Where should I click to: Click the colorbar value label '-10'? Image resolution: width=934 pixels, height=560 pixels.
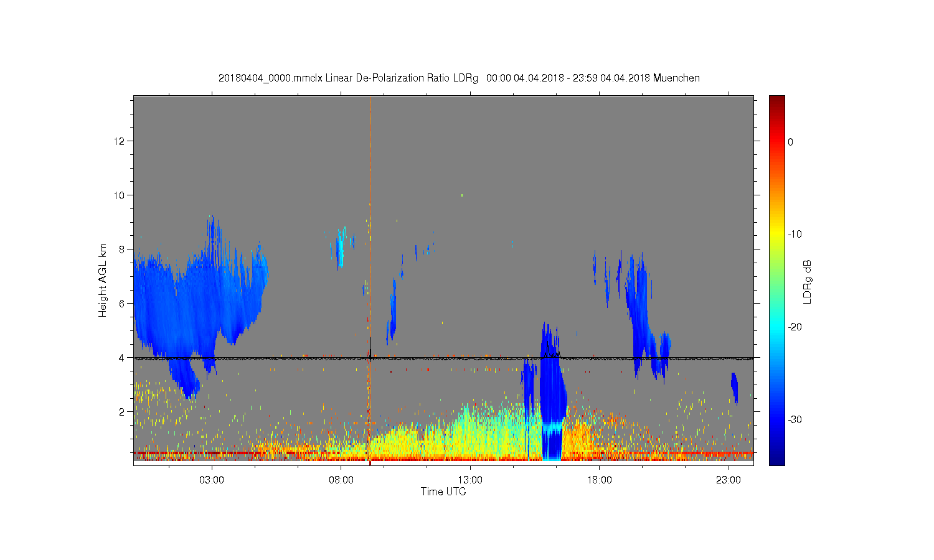tap(795, 235)
